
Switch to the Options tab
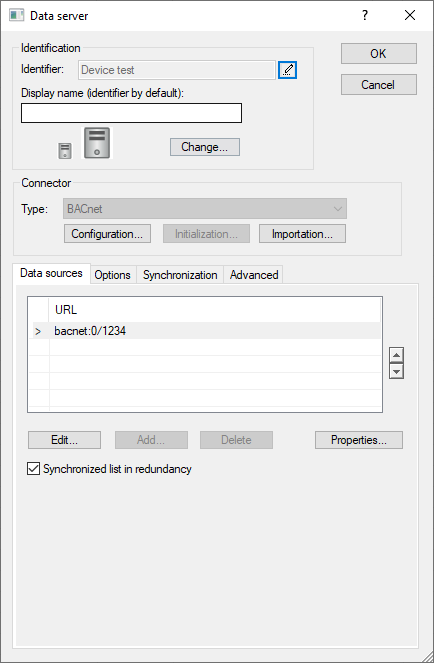pyautogui.click(x=113, y=275)
